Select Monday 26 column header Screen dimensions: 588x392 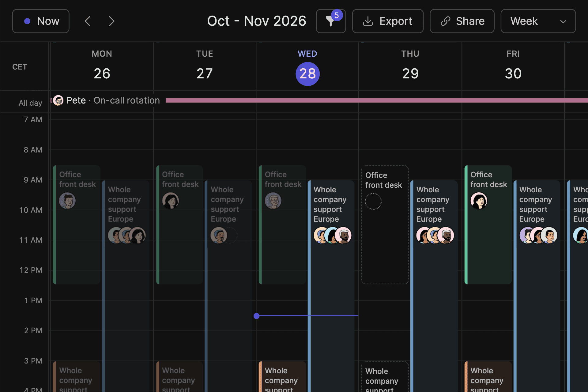(x=102, y=66)
